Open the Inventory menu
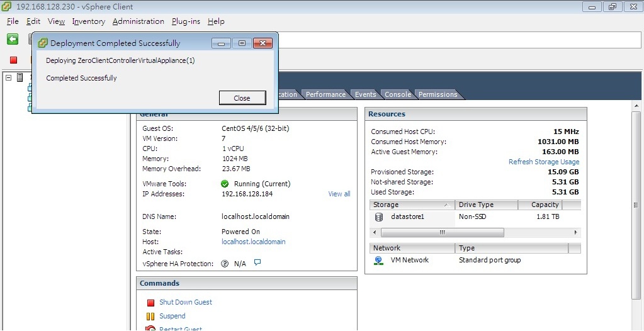The image size is (644, 331). click(x=89, y=21)
